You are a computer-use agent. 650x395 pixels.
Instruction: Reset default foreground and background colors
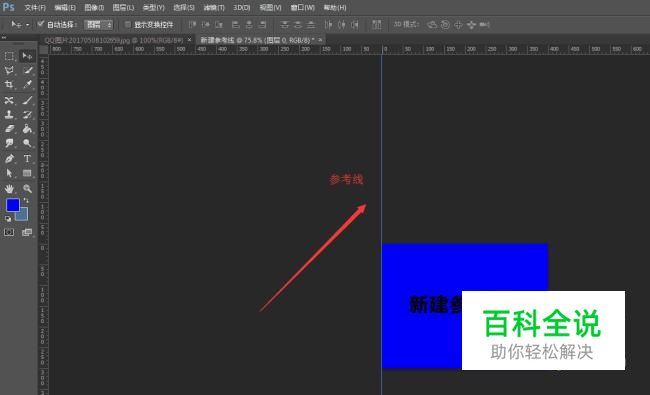8,219
